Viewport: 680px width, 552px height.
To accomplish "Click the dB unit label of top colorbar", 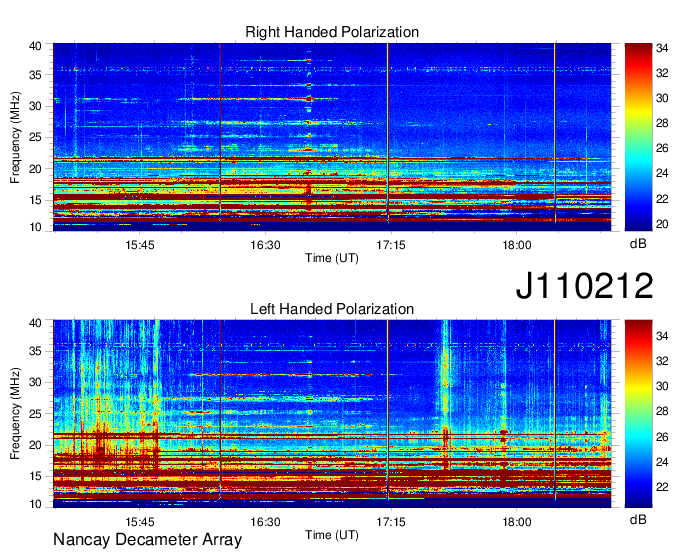I will click(638, 244).
